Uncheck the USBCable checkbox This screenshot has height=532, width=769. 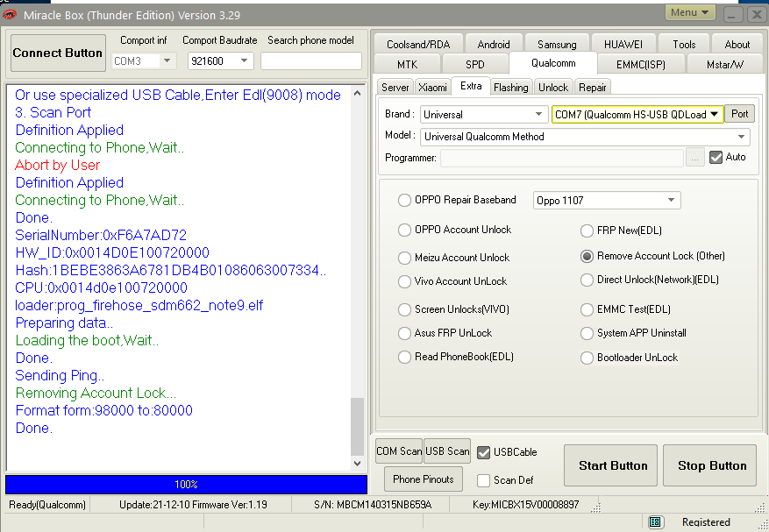click(x=483, y=452)
